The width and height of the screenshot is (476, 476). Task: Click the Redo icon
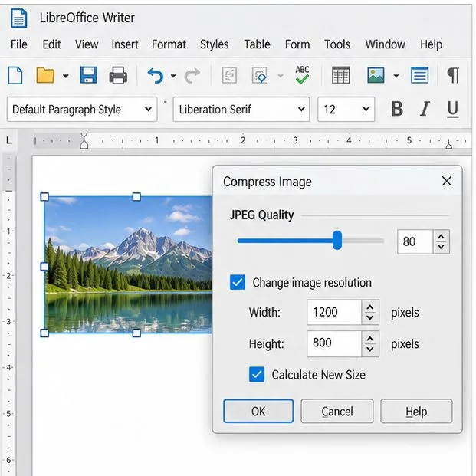[x=192, y=75]
